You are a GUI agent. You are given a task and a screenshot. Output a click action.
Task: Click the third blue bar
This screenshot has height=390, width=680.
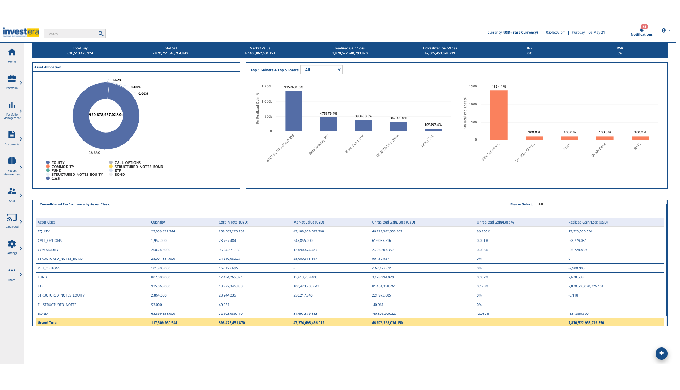pyautogui.click(x=363, y=125)
